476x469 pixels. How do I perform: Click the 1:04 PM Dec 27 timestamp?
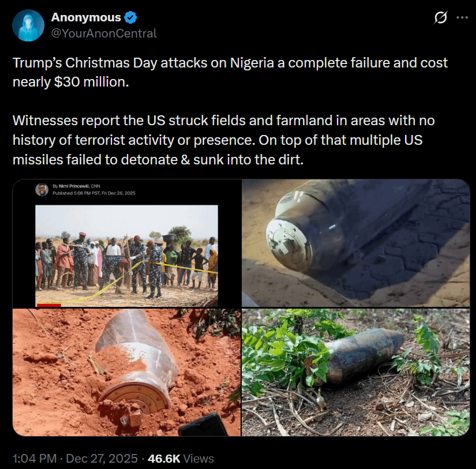pyautogui.click(x=75, y=459)
